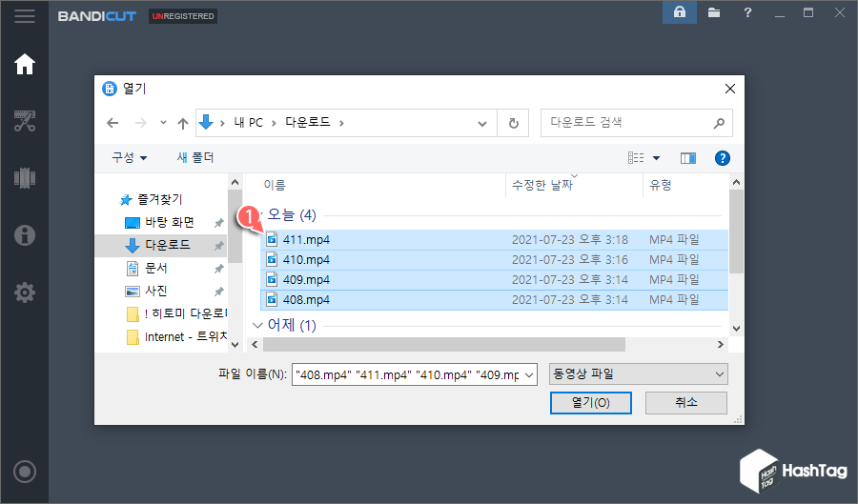Click the file name input box
Image resolution: width=858 pixels, height=504 pixels.
click(407, 375)
